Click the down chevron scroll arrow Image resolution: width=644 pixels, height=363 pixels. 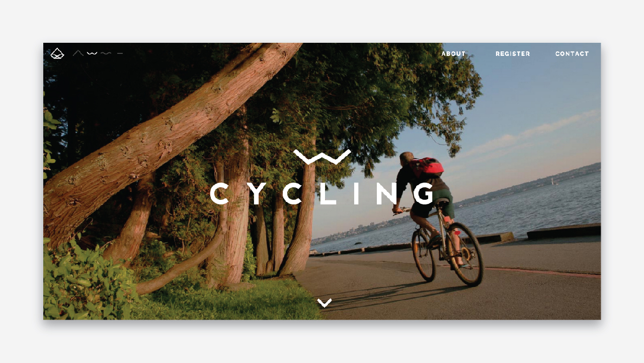pyautogui.click(x=325, y=303)
